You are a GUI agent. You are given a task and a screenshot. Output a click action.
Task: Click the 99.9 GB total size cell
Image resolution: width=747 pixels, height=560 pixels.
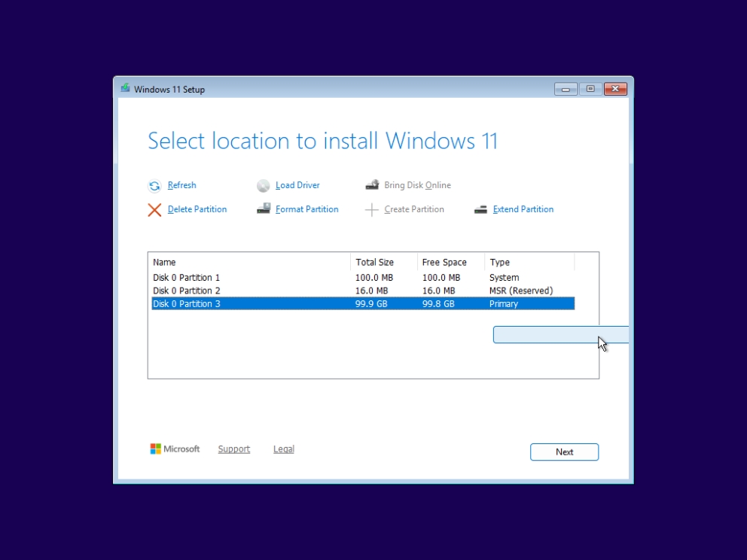(x=371, y=304)
